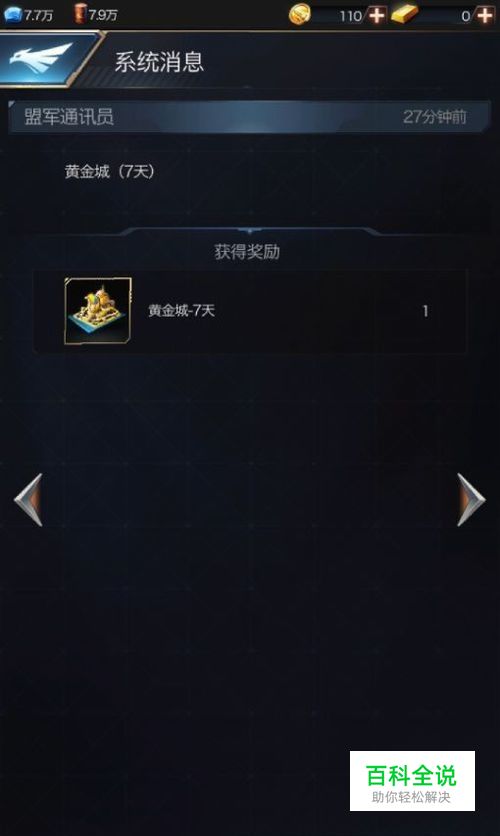This screenshot has height=836, width=500.
Task: Click the 黄金城-7天 reward name
Action: pyautogui.click(x=181, y=310)
